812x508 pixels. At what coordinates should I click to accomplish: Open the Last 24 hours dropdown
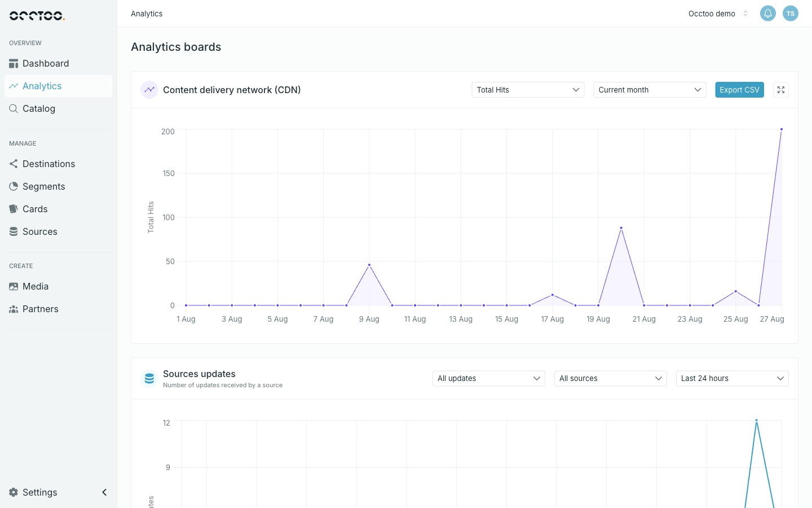click(732, 378)
